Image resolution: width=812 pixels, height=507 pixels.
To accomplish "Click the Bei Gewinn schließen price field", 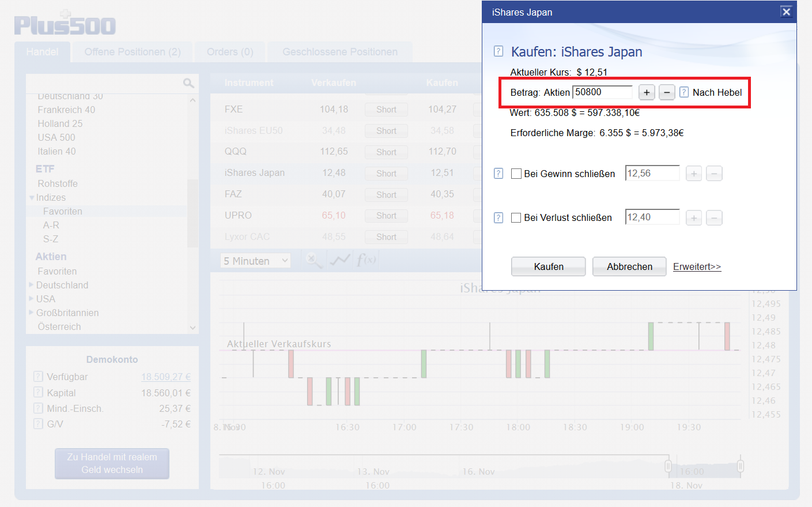I will point(652,173).
